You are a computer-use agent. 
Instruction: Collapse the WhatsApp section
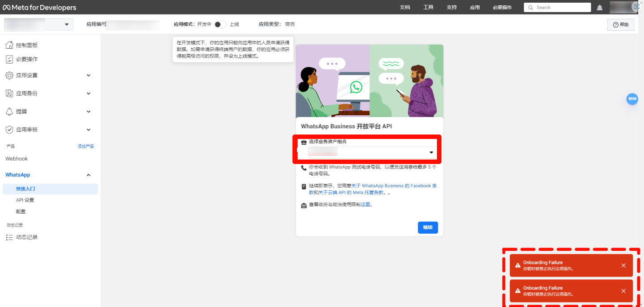pyautogui.click(x=88, y=175)
